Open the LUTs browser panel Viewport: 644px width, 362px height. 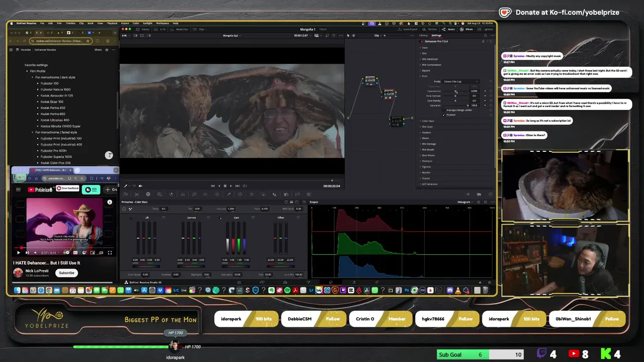pos(161,29)
